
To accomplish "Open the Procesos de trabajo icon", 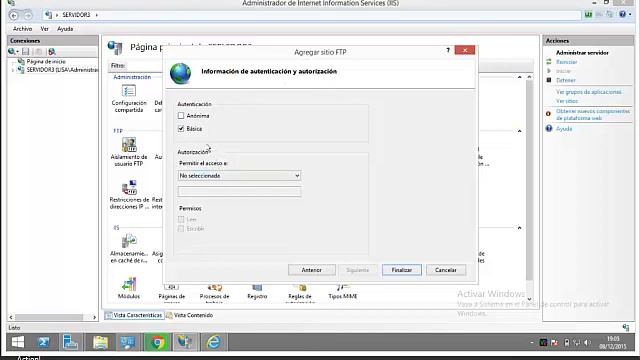I will (x=214, y=294).
